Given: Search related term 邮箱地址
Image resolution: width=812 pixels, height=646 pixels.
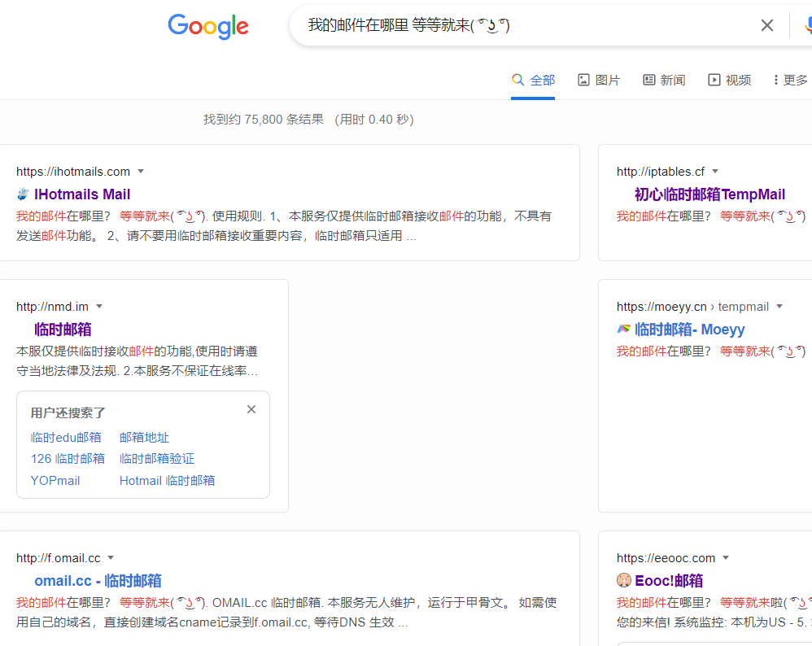Looking at the screenshot, I should 145,438.
